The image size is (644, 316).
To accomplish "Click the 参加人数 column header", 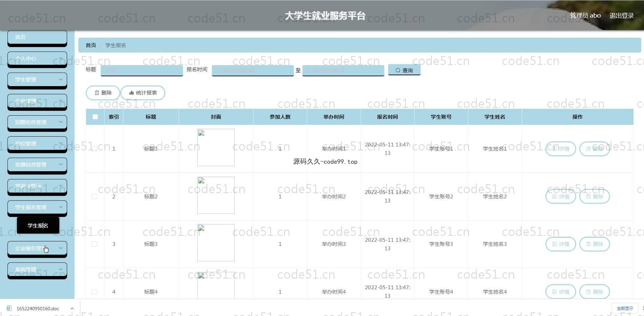I will (x=280, y=117).
